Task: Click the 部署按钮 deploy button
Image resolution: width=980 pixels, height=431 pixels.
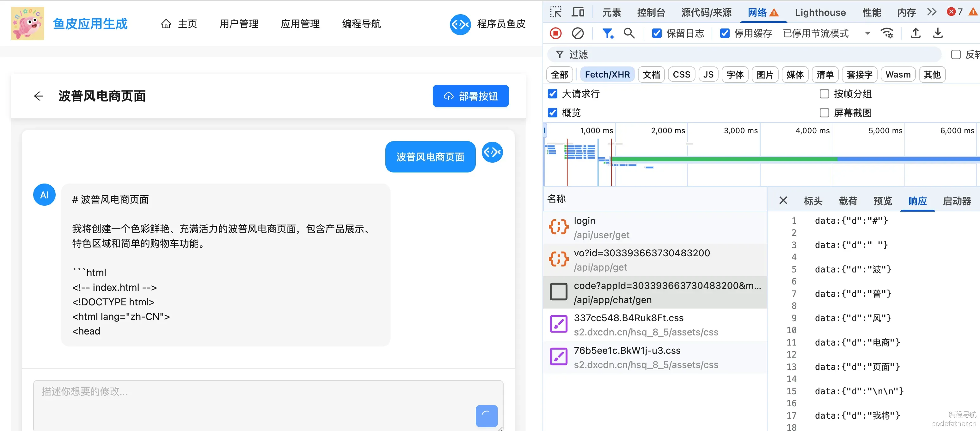Action: 471,96
